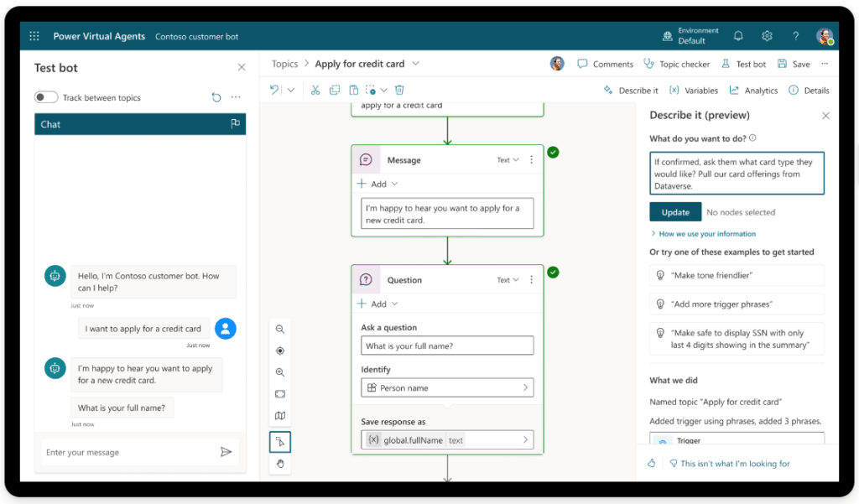Open the help question mark
859x504 pixels.
click(x=795, y=36)
